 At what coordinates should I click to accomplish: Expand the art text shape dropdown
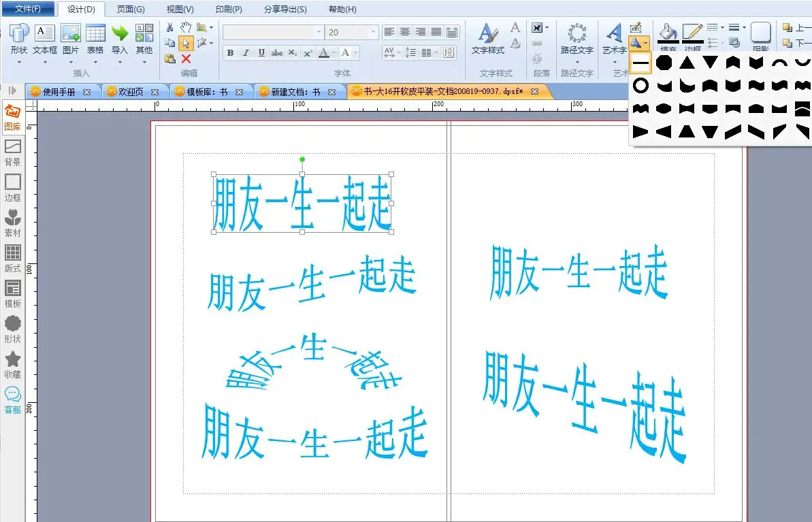coord(639,43)
